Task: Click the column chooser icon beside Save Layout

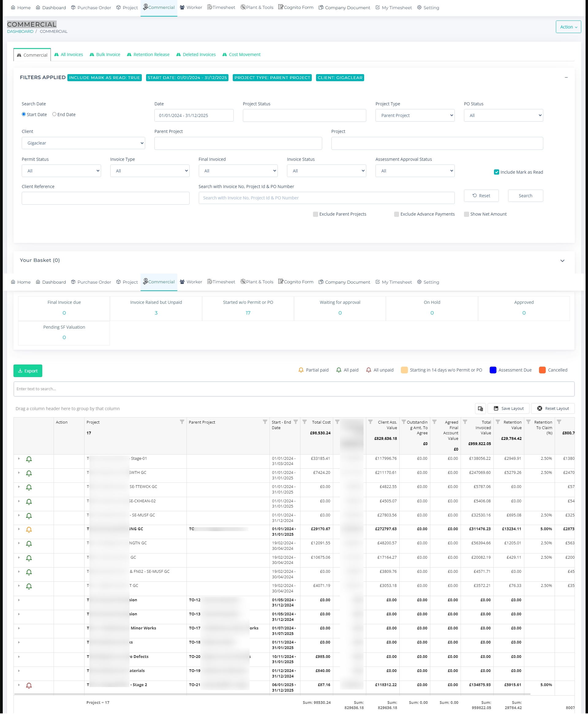Action: click(x=480, y=409)
